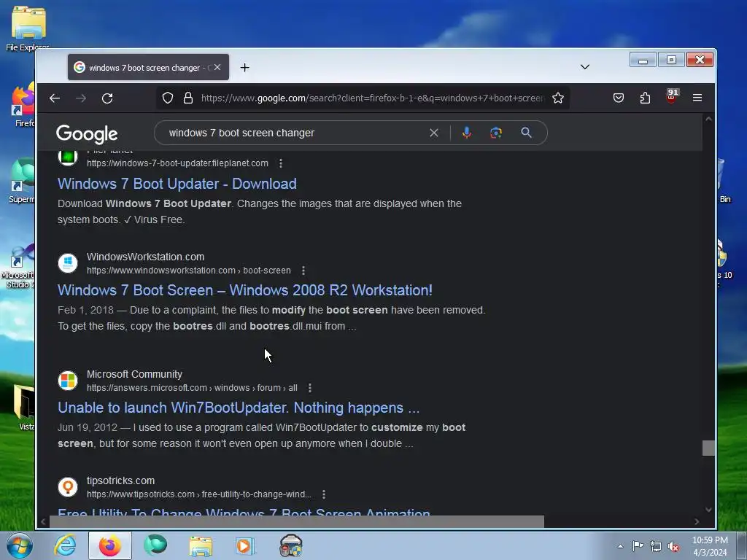Open the Supermium browser taskbar icon
The width and height of the screenshot is (747, 560).
coord(155,545)
